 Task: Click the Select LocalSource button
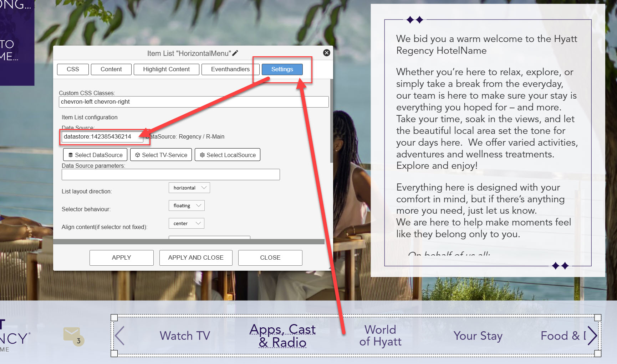coord(228,155)
